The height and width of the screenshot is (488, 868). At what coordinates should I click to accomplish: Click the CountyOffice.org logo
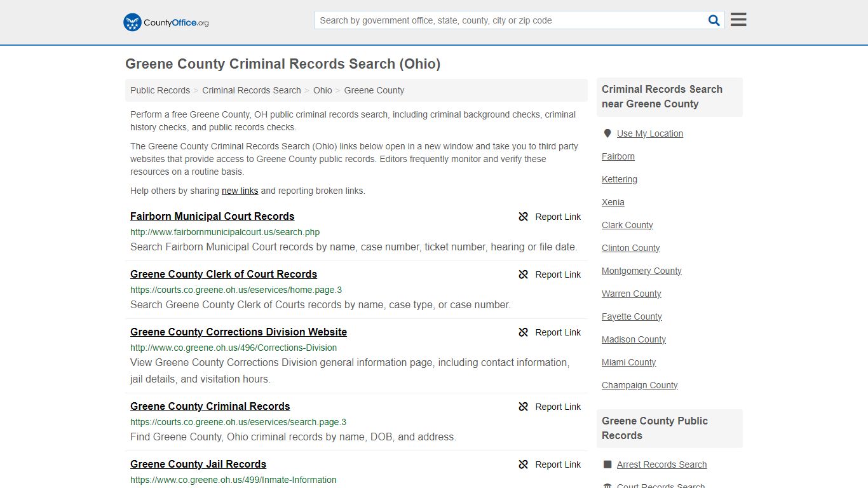click(x=166, y=22)
